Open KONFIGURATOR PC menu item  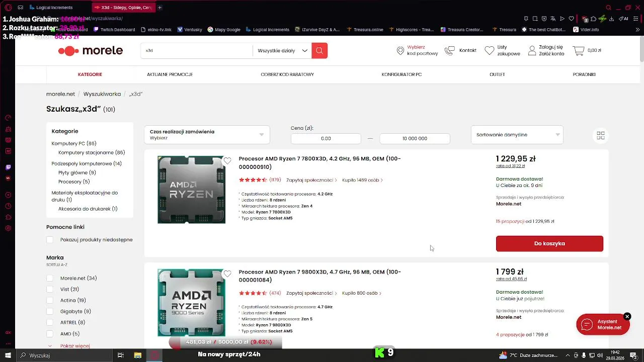[x=401, y=74]
